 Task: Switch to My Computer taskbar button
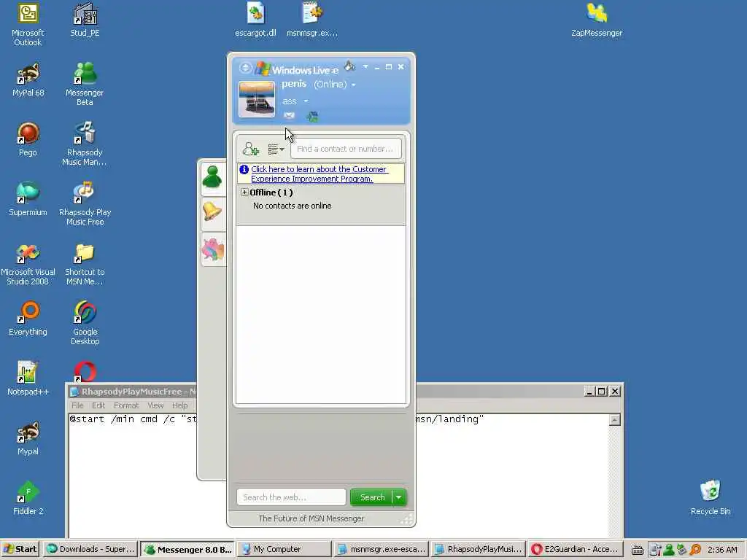284,549
